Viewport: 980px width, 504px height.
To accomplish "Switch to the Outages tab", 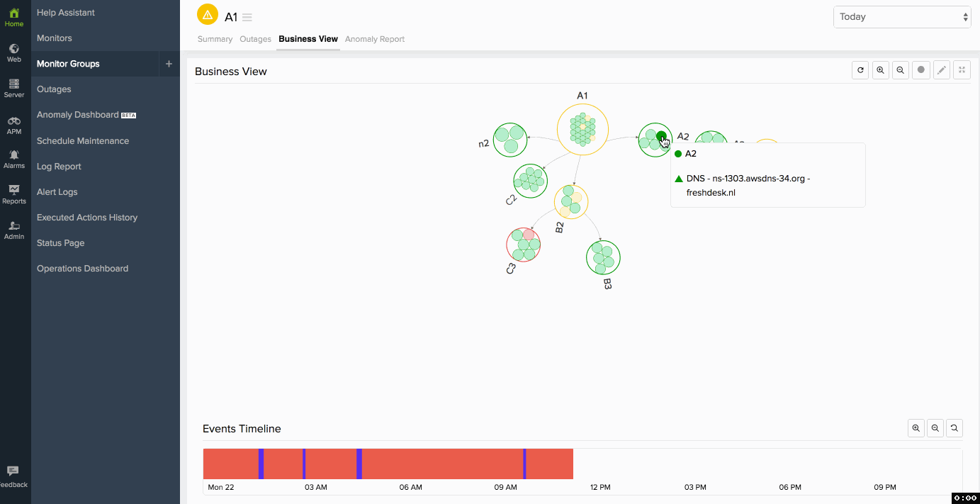I will [255, 39].
